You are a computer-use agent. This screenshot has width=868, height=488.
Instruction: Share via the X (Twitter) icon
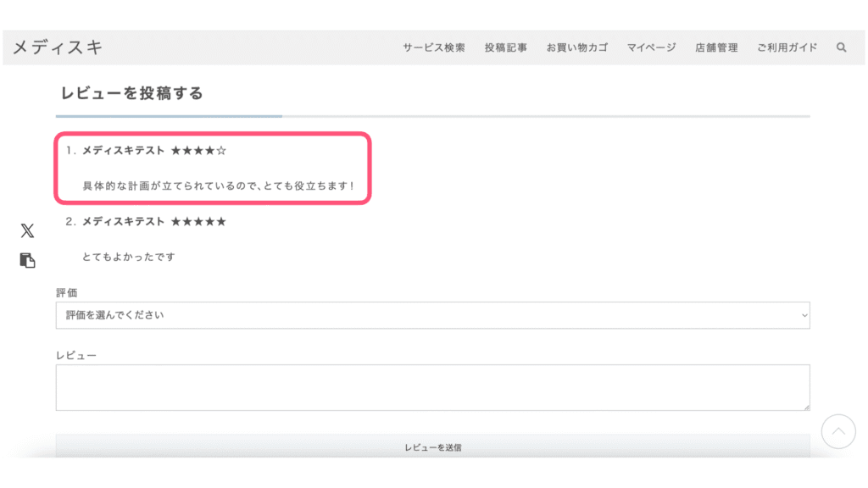(x=28, y=230)
